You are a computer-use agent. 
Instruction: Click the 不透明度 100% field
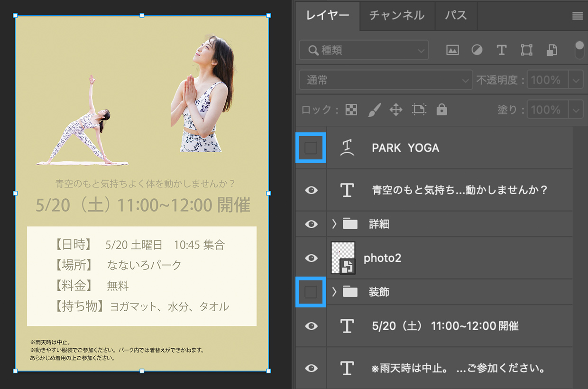click(547, 80)
